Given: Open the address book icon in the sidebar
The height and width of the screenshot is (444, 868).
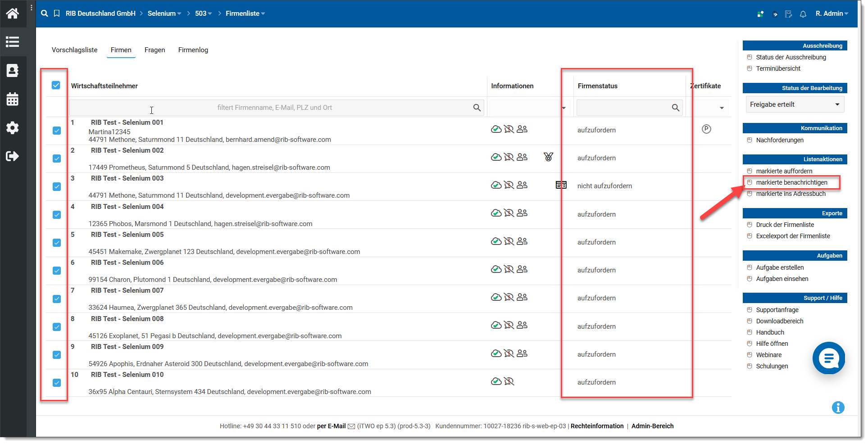Looking at the screenshot, I should [x=13, y=70].
